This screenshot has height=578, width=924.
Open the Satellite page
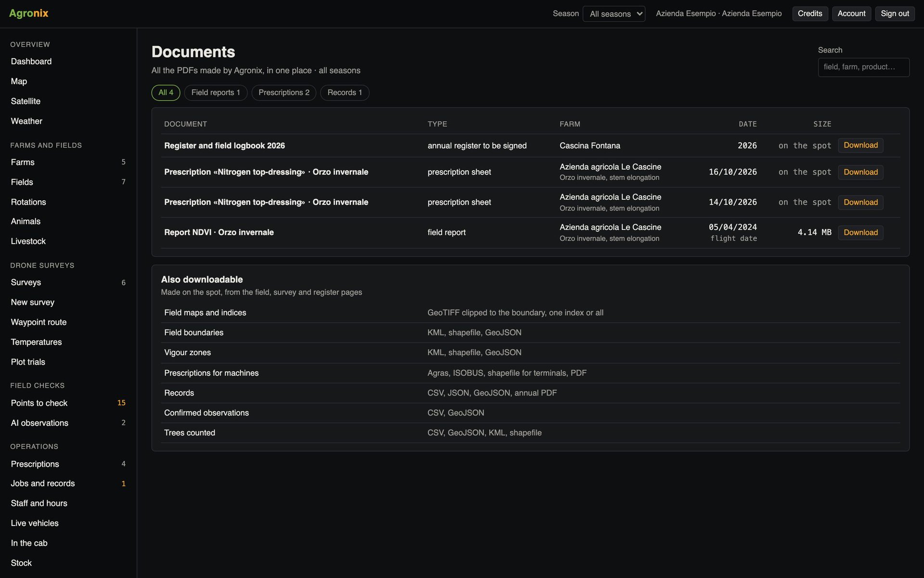point(68,101)
